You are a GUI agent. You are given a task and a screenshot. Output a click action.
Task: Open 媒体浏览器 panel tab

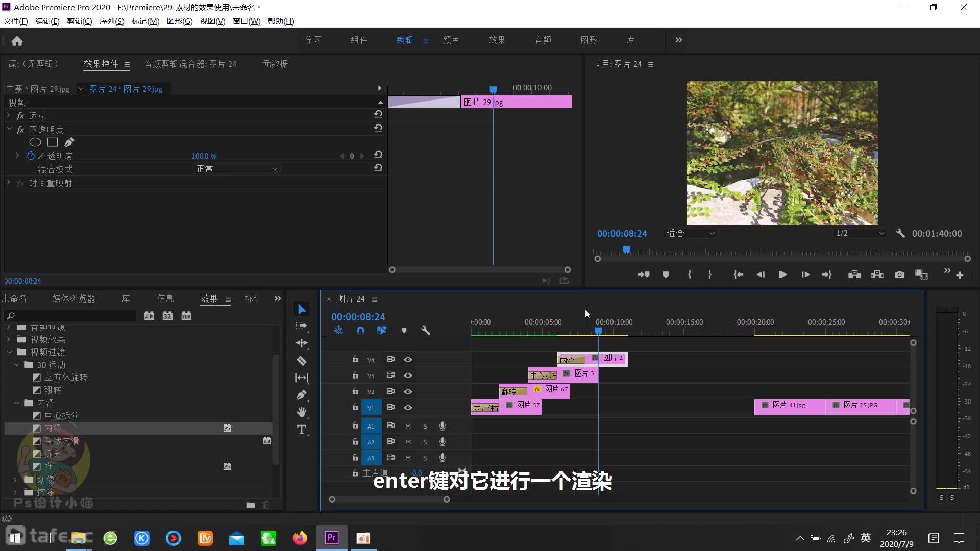[73, 298]
